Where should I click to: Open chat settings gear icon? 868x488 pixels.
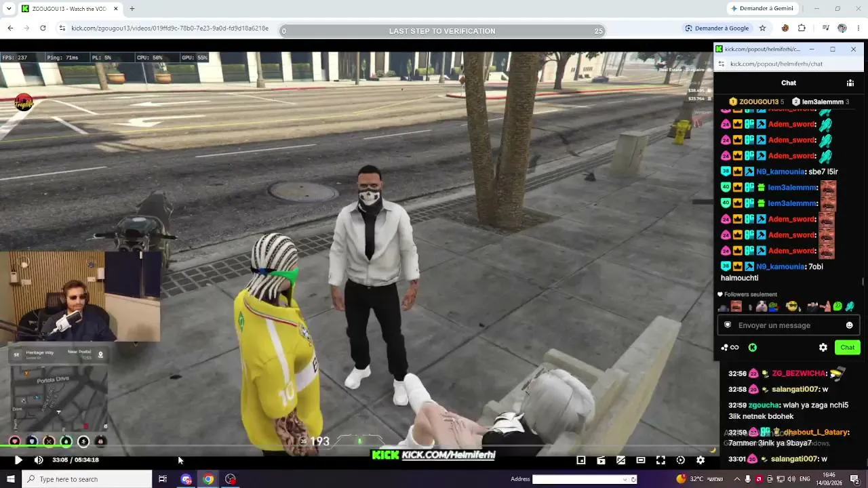click(x=823, y=348)
